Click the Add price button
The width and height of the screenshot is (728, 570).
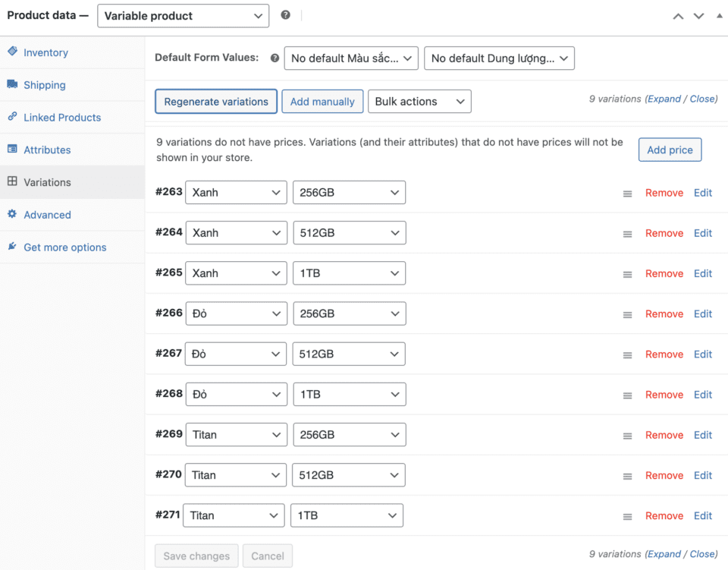[x=670, y=150]
